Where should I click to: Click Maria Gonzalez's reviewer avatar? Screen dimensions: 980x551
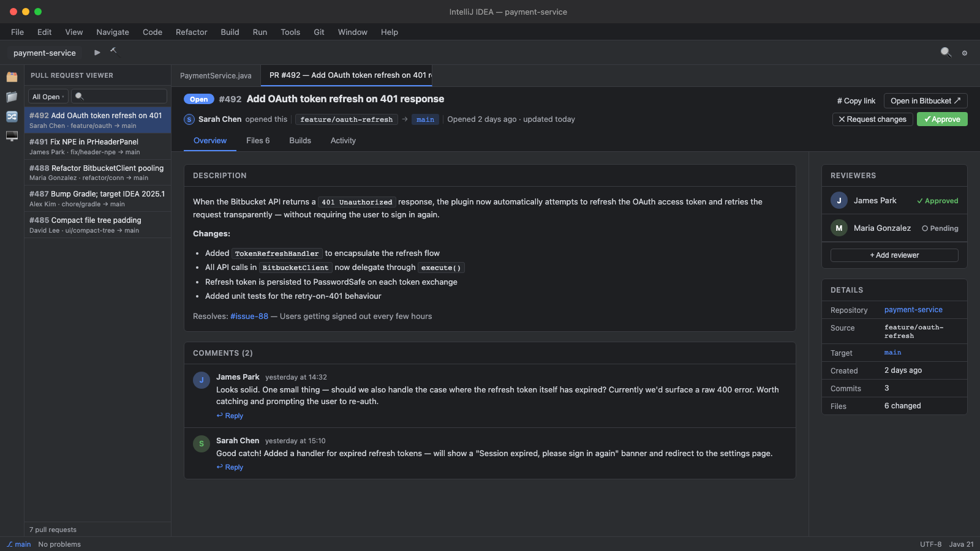click(839, 228)
